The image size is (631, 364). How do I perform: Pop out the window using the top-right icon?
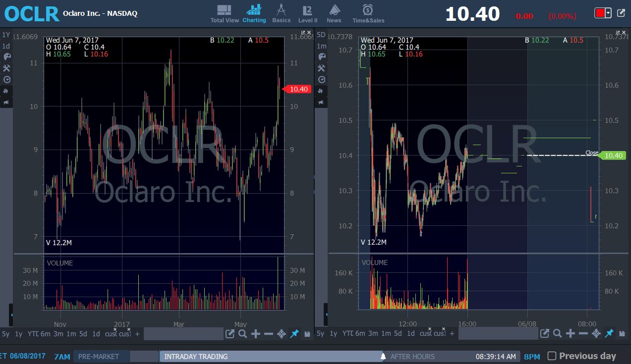coord(621,13)
